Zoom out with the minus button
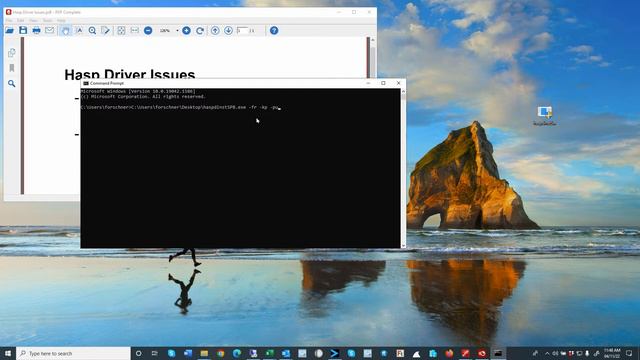The image size is (640, 360). pyautogui.click(x=148, y=31)
